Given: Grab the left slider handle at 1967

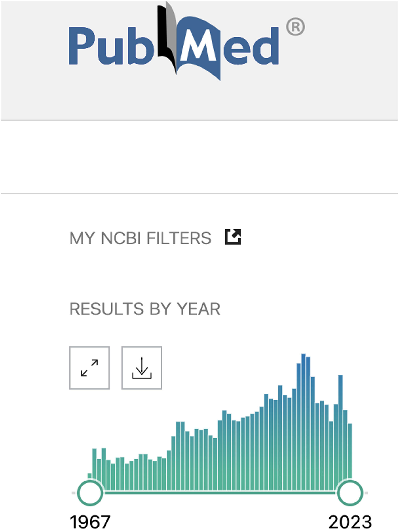Looking at the screenshot, I should pyautogui.click(x=90, y=493).
